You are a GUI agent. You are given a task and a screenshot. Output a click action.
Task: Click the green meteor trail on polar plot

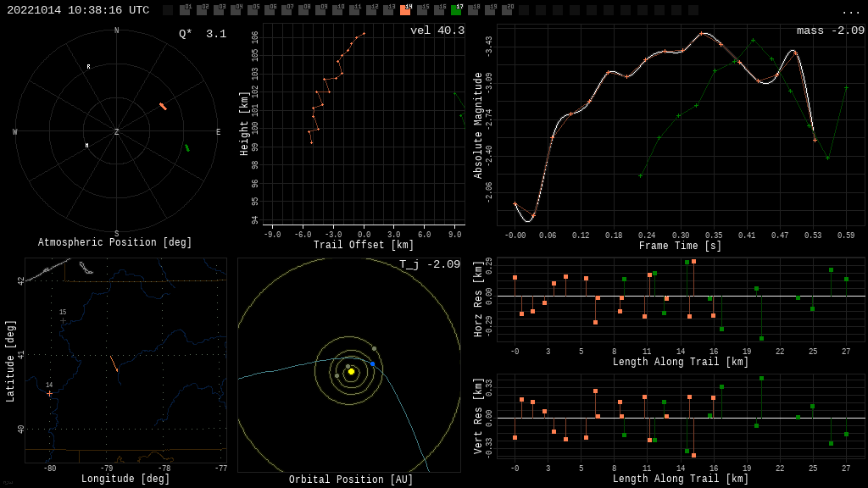pos(187,147)
